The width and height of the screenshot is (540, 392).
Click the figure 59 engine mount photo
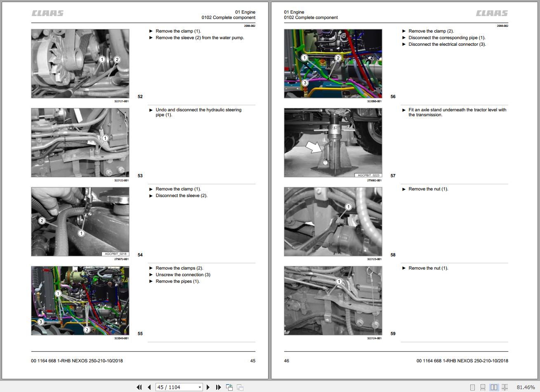coord(333,300)
